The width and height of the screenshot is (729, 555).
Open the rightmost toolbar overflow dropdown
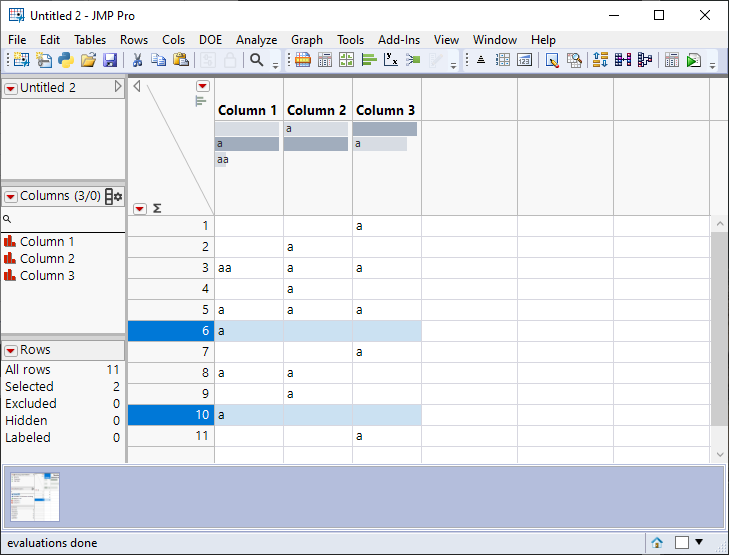(712, 66)
